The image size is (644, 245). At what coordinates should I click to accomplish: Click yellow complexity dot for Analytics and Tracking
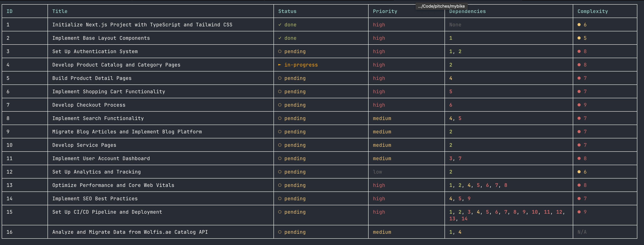coord(579,172)
